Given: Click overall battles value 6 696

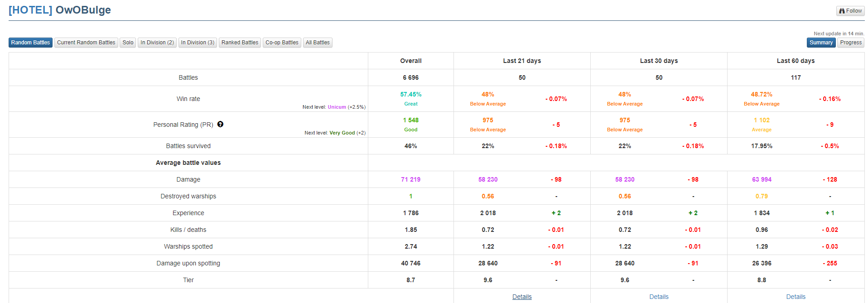Looking at the screenshot, I should coord(411,77).
